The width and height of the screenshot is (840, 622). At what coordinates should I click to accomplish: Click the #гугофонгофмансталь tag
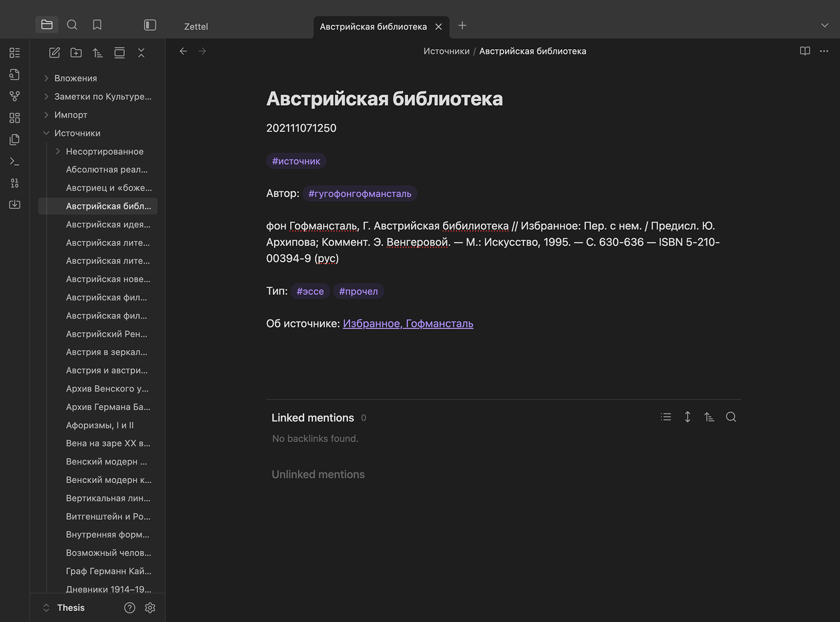click(x=360, y=194)
